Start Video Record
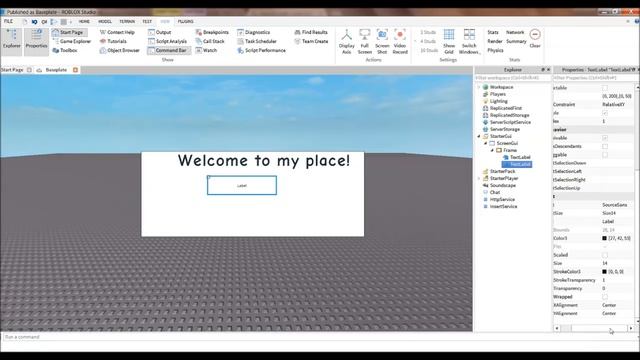Image resolution: width=640 pixels, height=360 pixels. click(x=400, y=42)
